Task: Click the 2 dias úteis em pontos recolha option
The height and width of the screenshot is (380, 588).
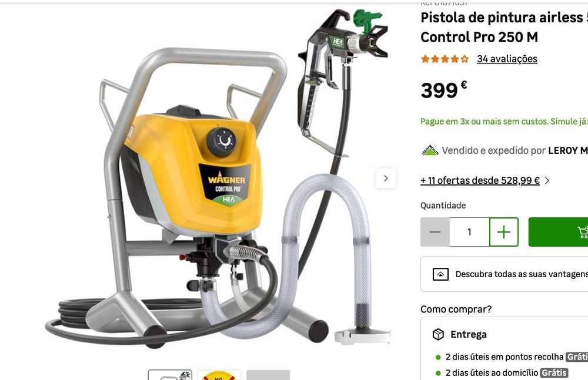Action: click(505, 357)
